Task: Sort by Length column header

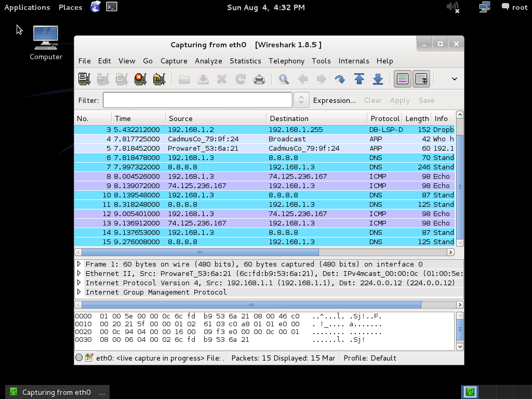Action: pyautogui.click(x=417, y=118)
